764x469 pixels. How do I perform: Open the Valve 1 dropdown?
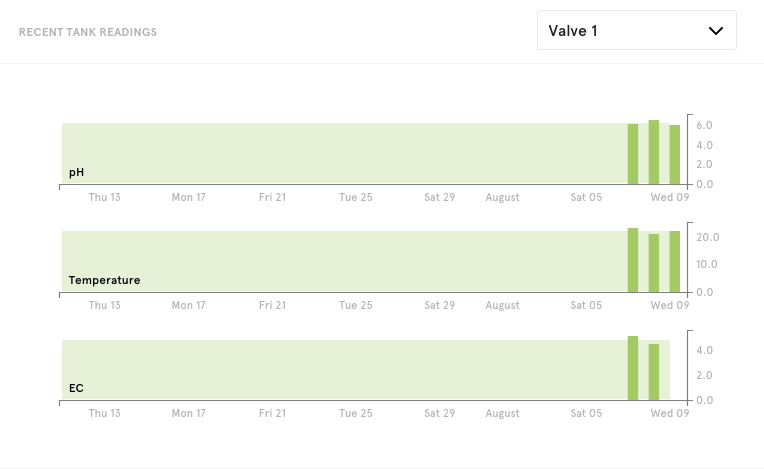tap(637, 30)
